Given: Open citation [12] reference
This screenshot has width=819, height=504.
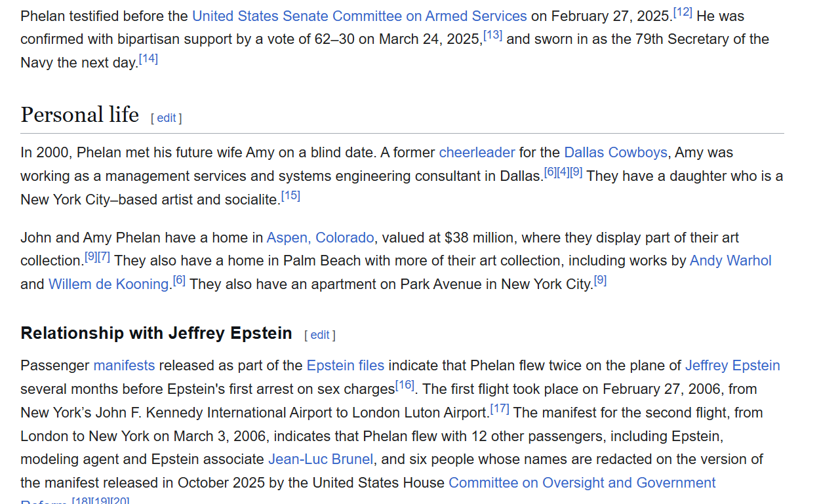Looking at the screenshot, I should tap(683, 12).
